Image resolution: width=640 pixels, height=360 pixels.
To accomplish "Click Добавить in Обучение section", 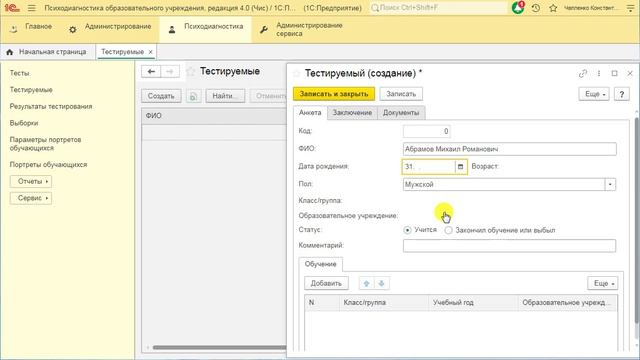I will coord(326,283).
